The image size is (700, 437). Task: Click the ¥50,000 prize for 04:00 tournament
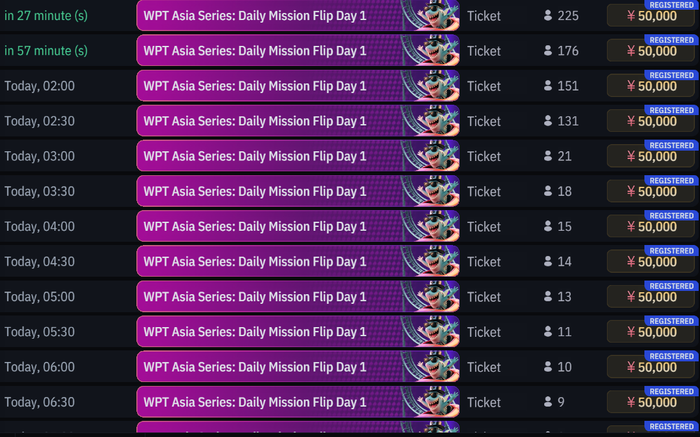[x=651, y=227]
